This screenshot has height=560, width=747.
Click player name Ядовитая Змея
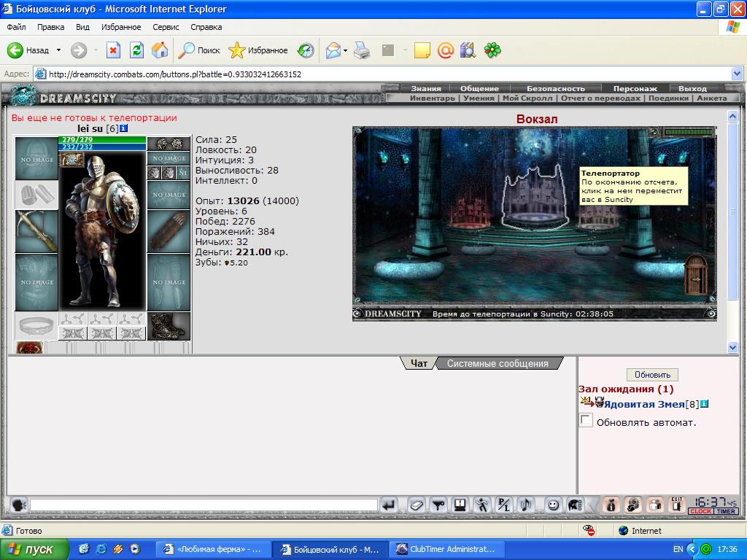644,404
